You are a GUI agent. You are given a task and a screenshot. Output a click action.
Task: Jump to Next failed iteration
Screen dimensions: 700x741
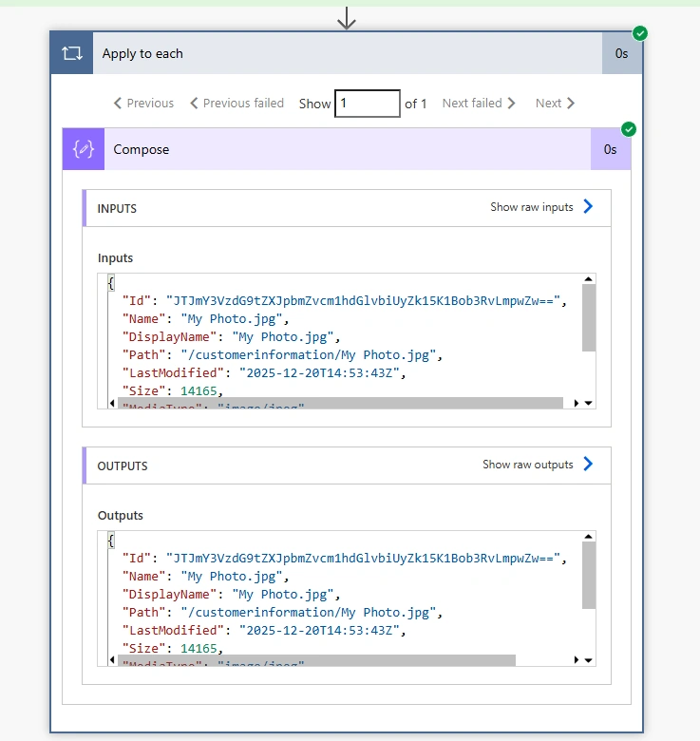click(479, 103)
